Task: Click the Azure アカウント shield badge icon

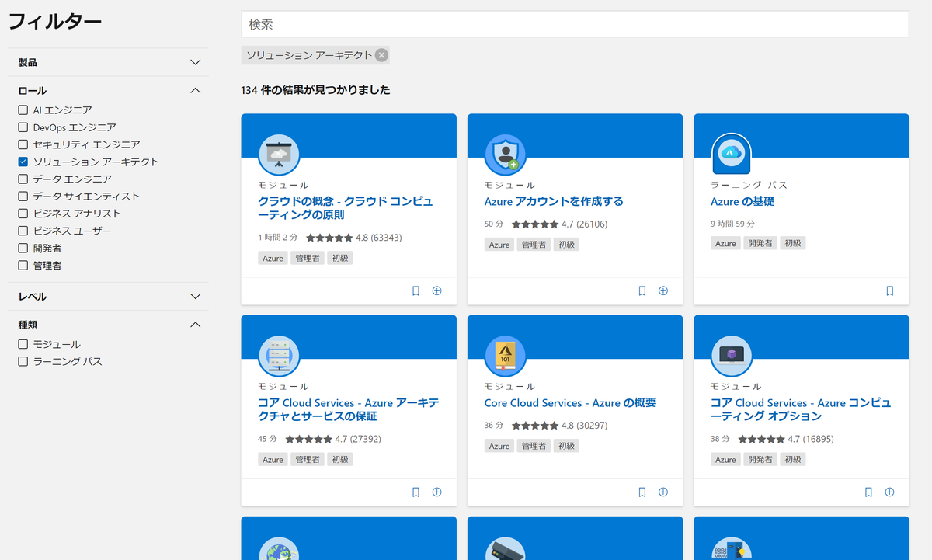Action: [x=505, y=155]
